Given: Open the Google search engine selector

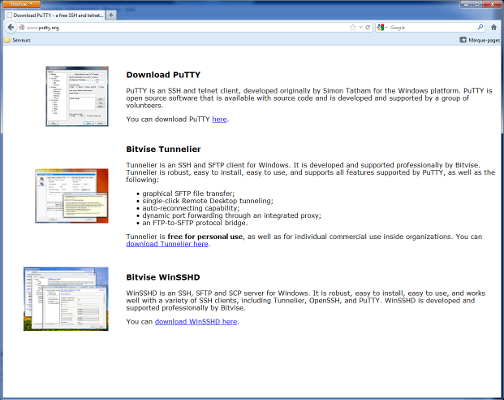Looking at the screenshot, I should pyautogui.click(x=382, y=28).
